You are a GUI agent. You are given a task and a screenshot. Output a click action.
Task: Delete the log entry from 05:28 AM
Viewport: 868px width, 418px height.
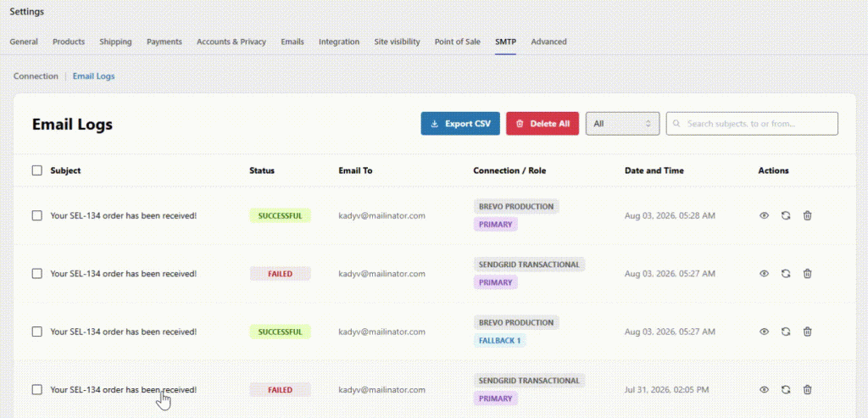click(807, 215)
